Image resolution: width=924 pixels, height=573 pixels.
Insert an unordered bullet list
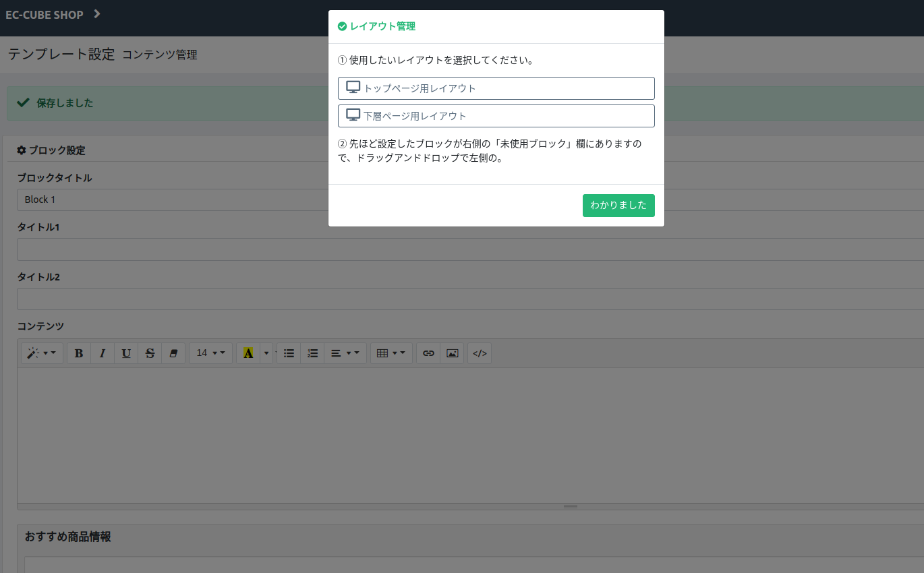289,353
